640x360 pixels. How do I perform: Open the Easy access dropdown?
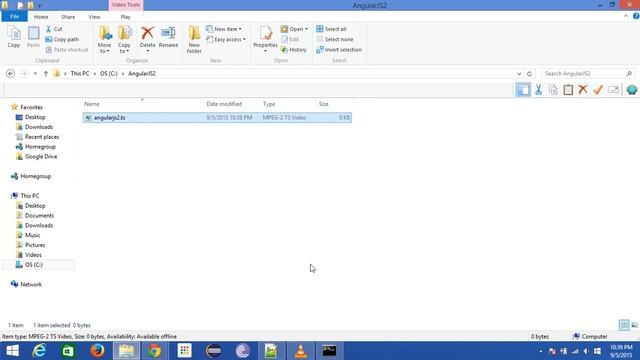(x=226, y=40)
